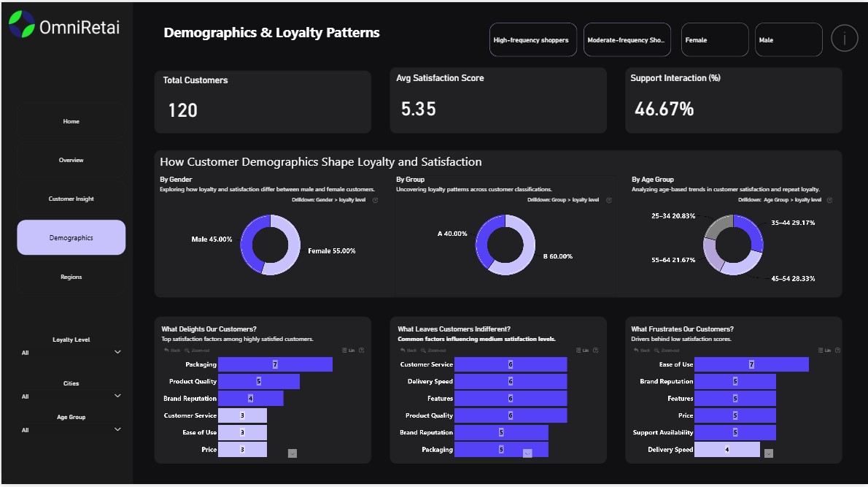Image resolution: width=868 pixels, height=487 pixels.
Task: Open help icon in What Frustrates chart
Action: 837,350
